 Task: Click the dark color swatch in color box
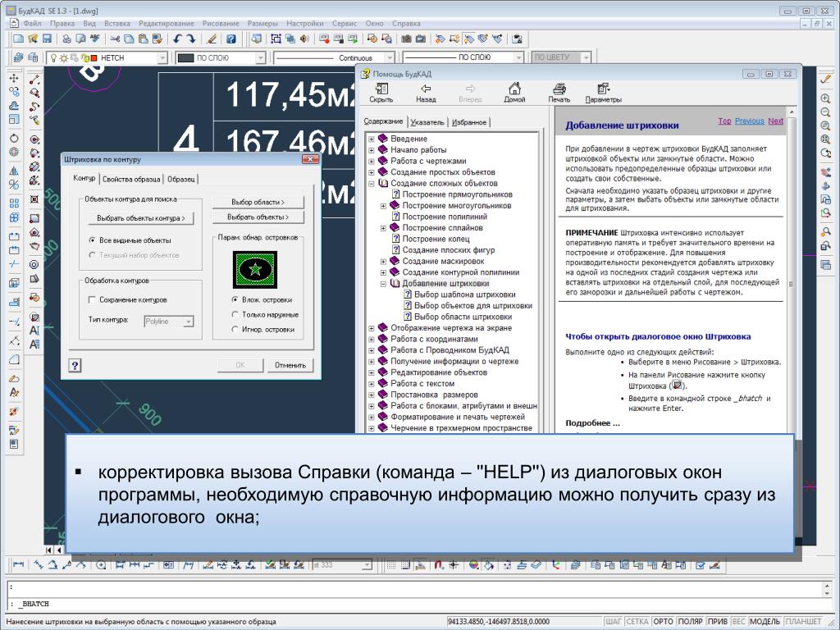pos(185,58)
